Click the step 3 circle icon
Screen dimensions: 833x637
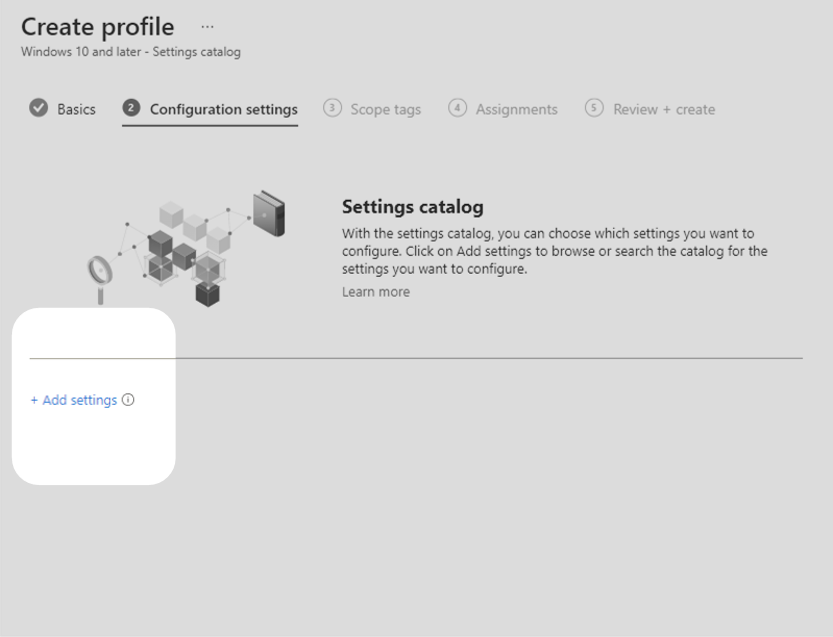[x=332, y=108]
